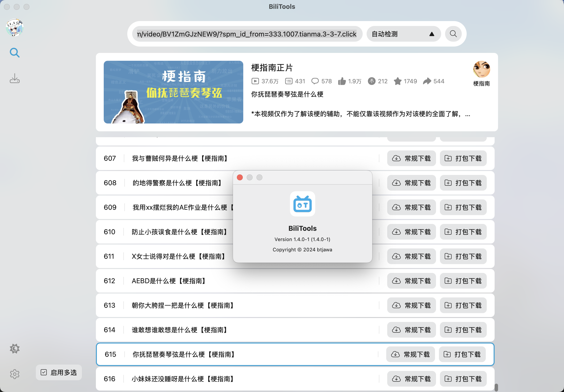
Task: Click 打包下载 for episode 613
Action: click(463, 305)
